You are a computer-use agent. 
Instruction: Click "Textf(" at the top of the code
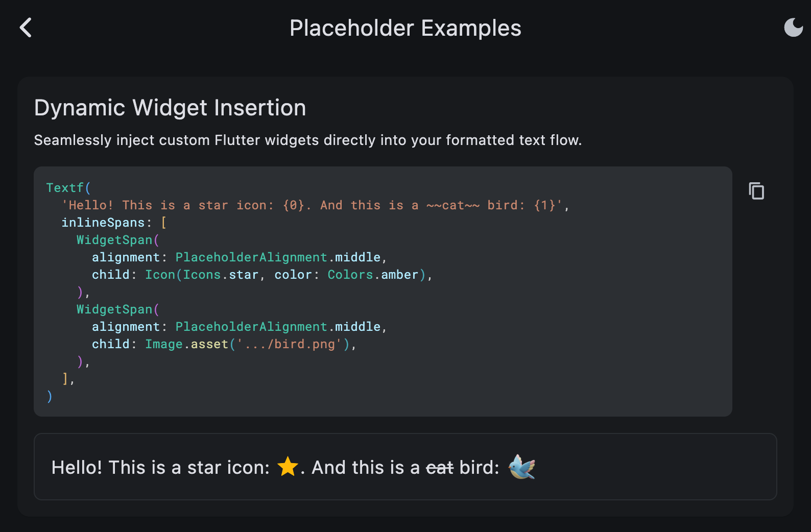68,188
